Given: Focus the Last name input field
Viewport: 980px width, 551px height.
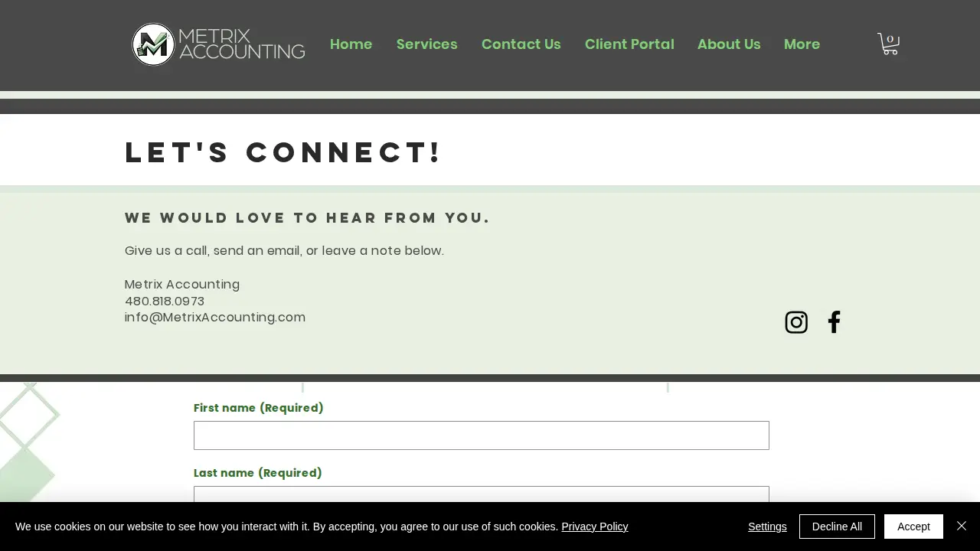Looking at the screenshot, I should (x=482, y=494).
